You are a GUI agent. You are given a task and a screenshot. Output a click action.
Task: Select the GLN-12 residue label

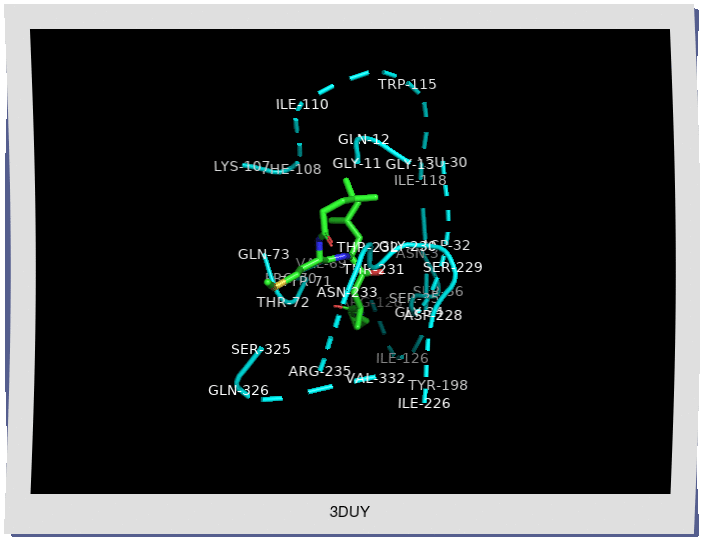[363, 139]
